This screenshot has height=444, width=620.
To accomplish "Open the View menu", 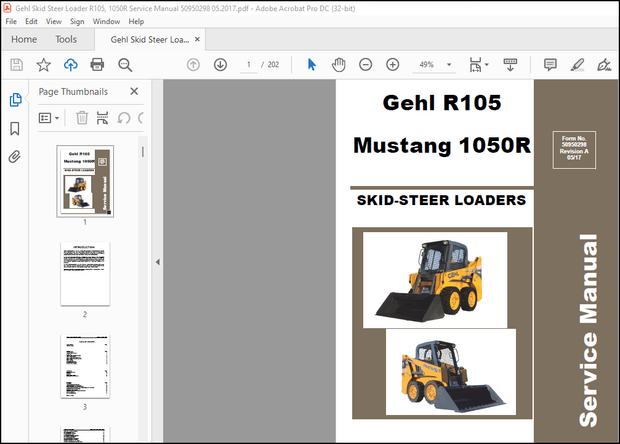I will pos(54,21).
